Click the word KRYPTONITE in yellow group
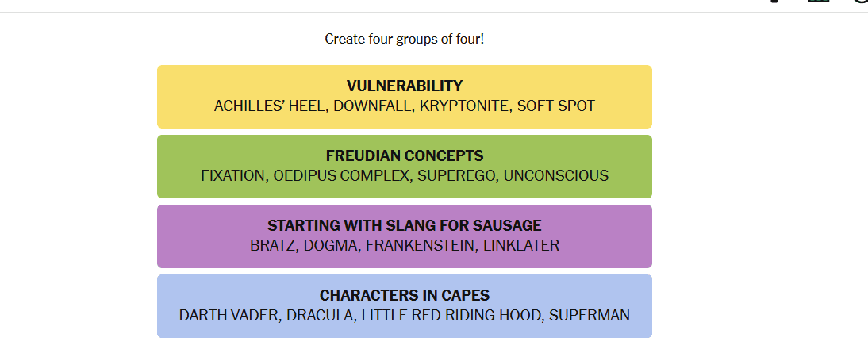Screen dimensions: 868x353 (x=464, y=106)
